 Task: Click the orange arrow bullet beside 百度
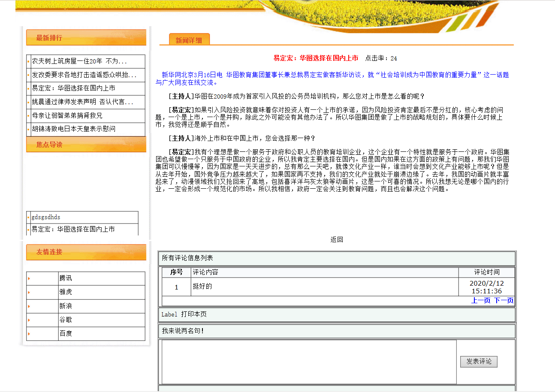pyautogui.click(x=29, y=334)
